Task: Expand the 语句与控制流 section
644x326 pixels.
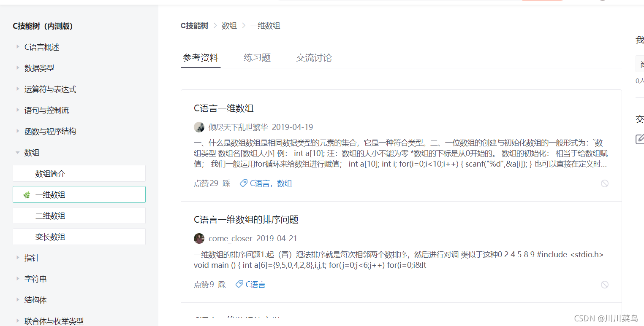Action: coord(18,110)
